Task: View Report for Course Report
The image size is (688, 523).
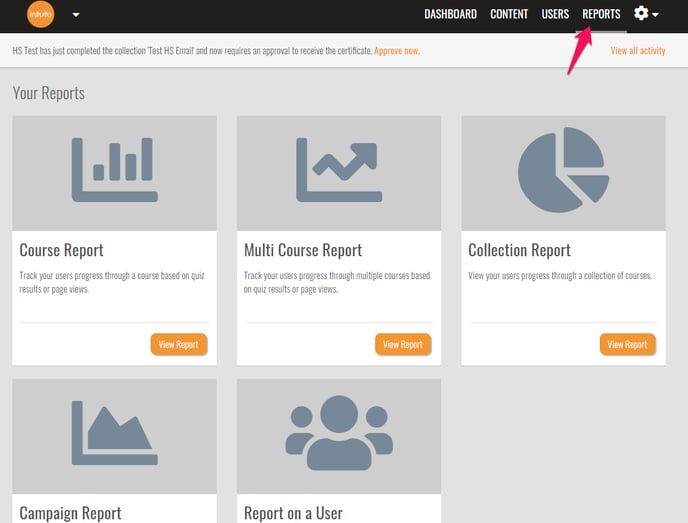Action: pyautogui.click(x=179, y=344)
